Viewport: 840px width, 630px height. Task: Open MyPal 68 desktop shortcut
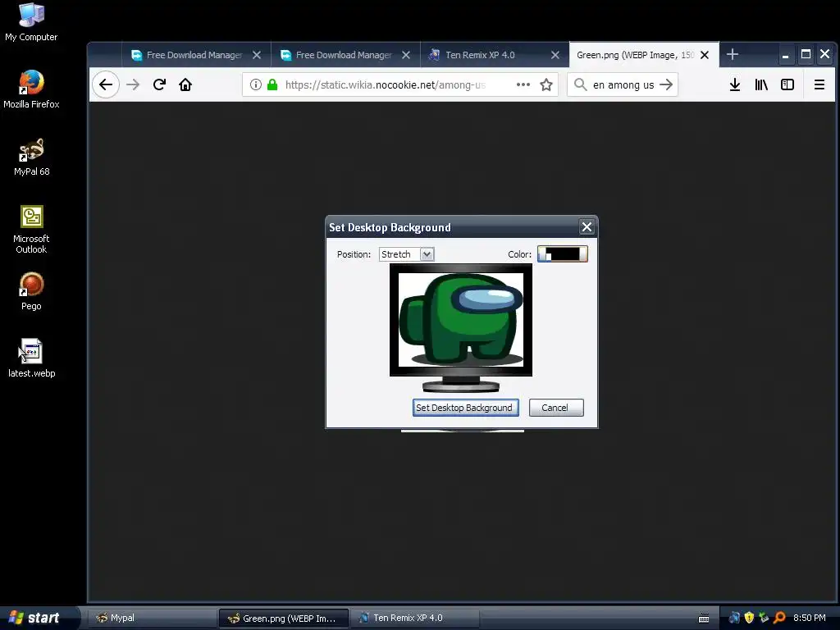(31, 157)
